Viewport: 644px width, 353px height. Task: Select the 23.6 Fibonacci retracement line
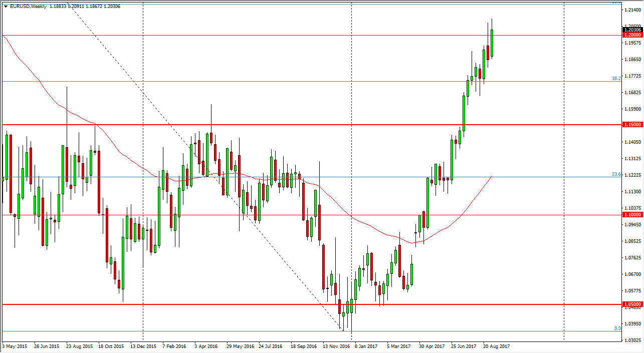click(301, 176)
